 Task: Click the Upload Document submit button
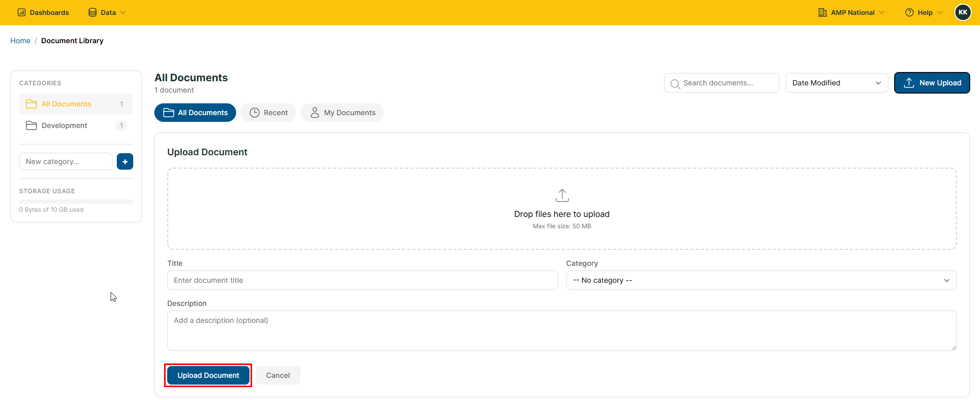[208, 375]
